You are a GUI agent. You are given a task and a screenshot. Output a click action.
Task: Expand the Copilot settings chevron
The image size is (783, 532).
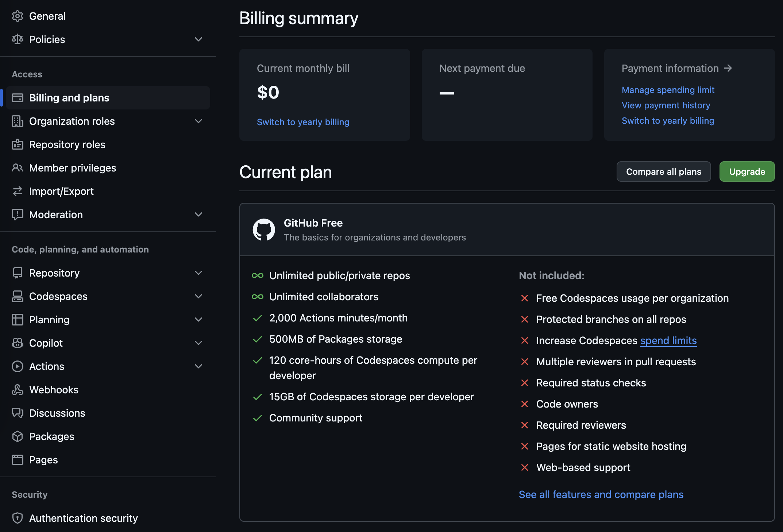(198, 343)
